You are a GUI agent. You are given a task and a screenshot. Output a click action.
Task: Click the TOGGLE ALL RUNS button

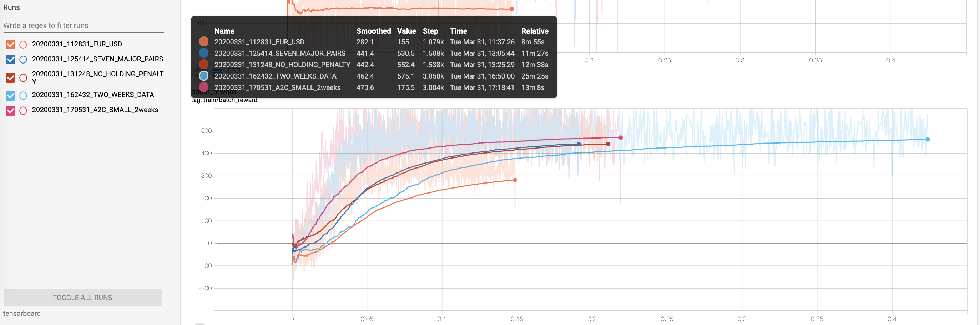pos(82,297)
